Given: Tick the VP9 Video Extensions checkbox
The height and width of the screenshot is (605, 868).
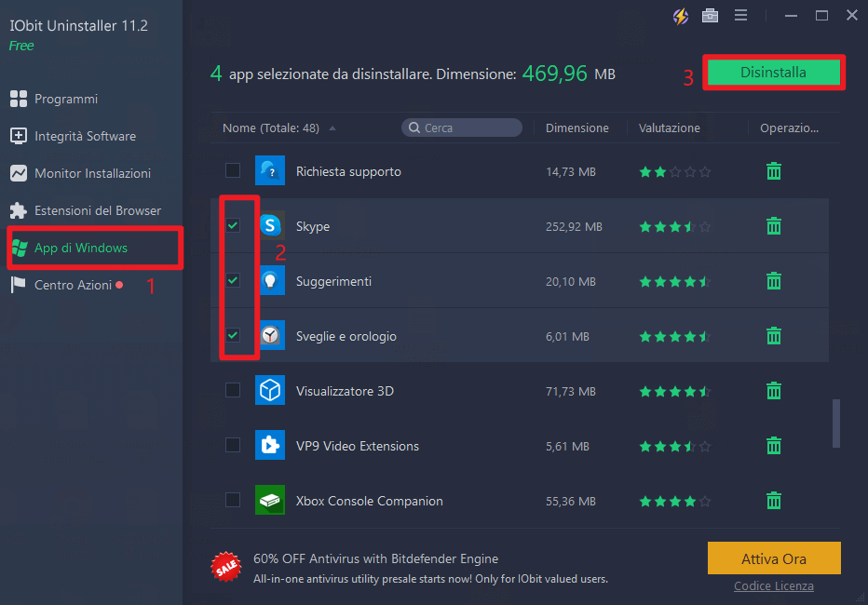Looking at the screenshot, I should (x=233, y=445).
